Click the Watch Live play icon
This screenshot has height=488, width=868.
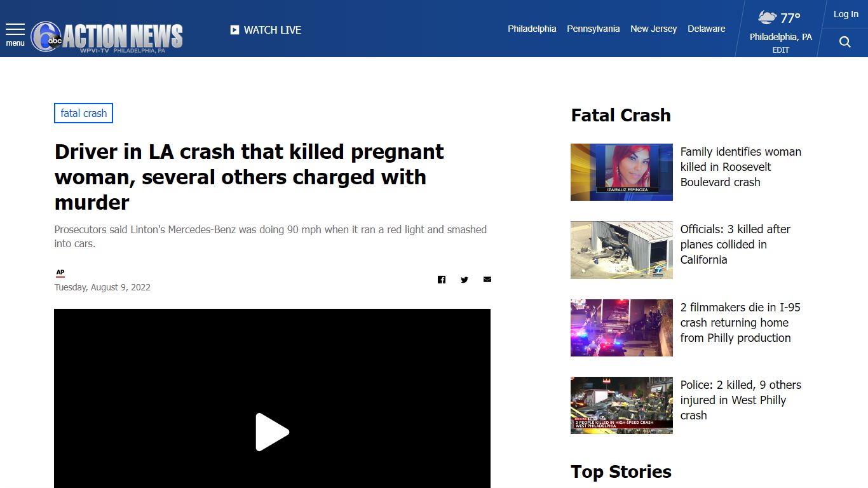click(234, 30)
